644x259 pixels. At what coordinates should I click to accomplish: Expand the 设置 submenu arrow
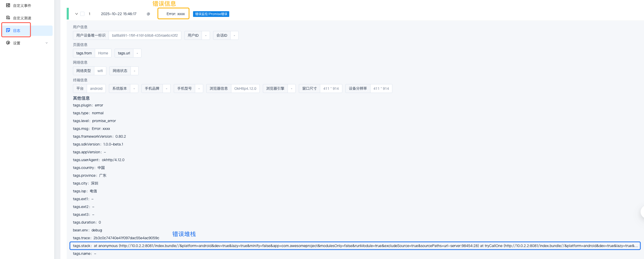(47, 43)
